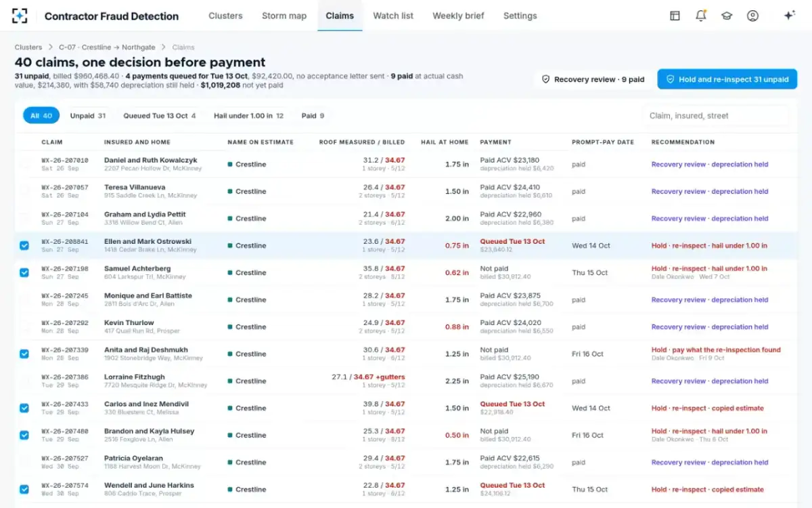The image size is (812, 508).
Task: Select the All 40 filter pill
Action: click(41, 116)
